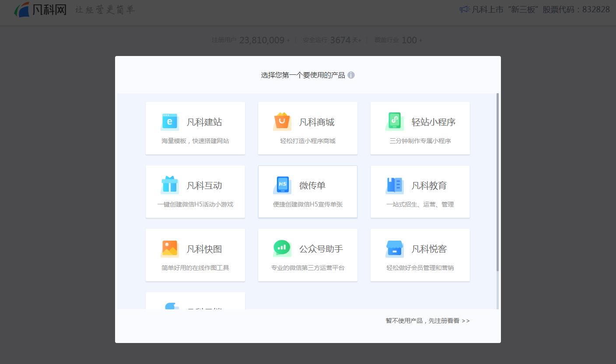616x364 pixels.
Task: Click the text 海量模板，快速搭建网站
Action: pyautogui.click(x=195, y=141)
